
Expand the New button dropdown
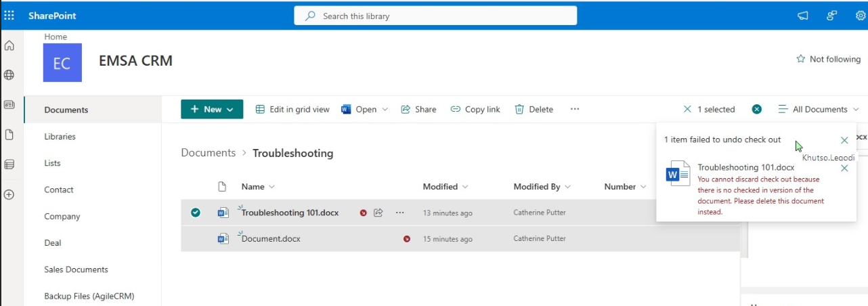[x=230, y=109]
